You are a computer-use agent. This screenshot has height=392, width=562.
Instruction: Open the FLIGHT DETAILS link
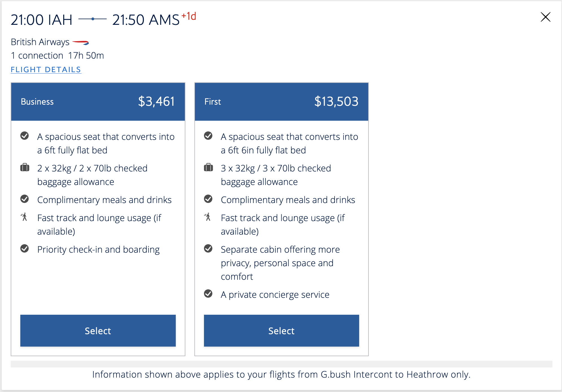coord(46,70)
